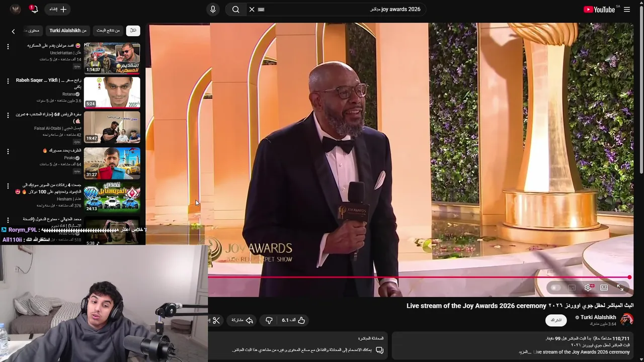This screenshot has height=362, width=644.
Task: Start voice search with the microphone
Action: coord(213,9)
